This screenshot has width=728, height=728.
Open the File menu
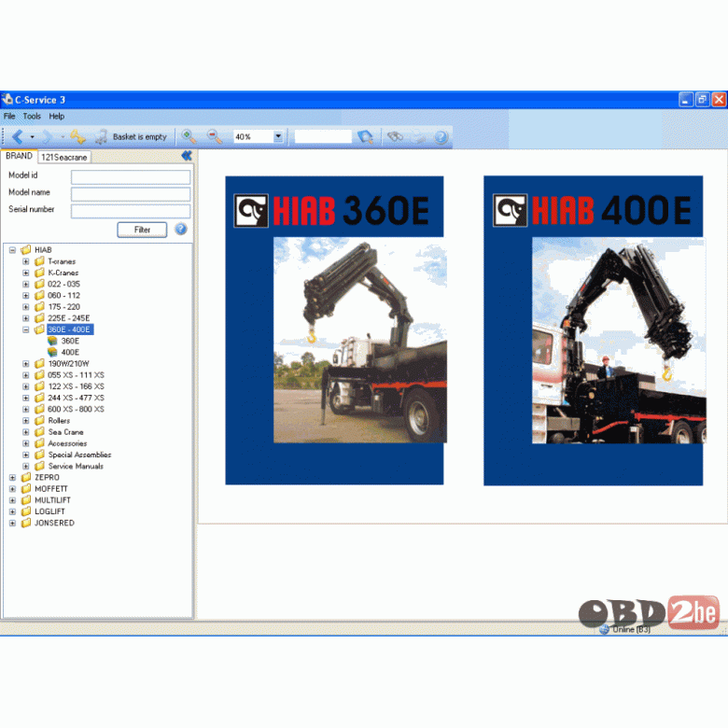pos(9,116)
